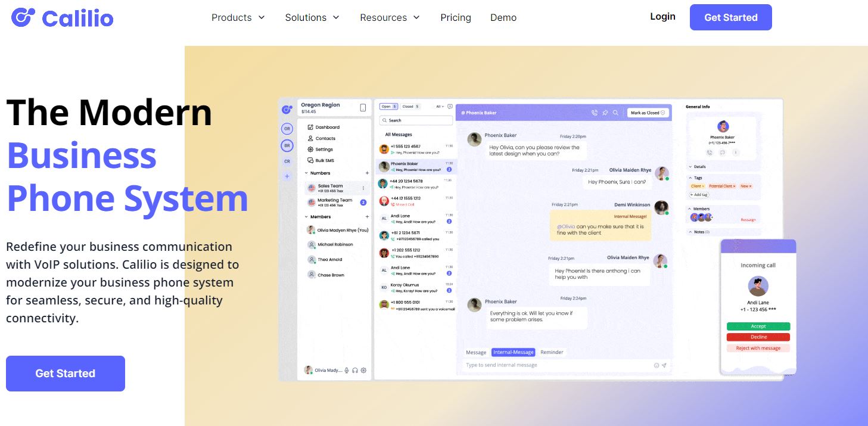This screenshot has width=868, height=426.
Task: Select the Marketing Team number
Action: click(x=337, y=203)
